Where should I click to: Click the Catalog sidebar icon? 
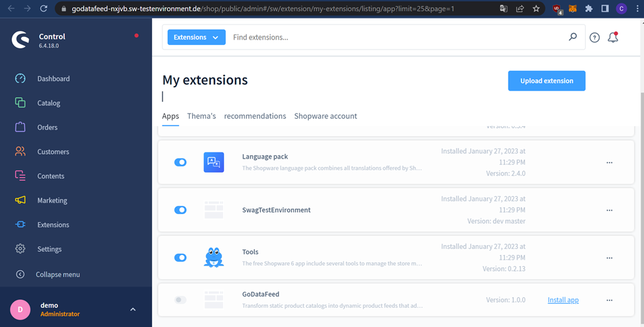point(20,102)
